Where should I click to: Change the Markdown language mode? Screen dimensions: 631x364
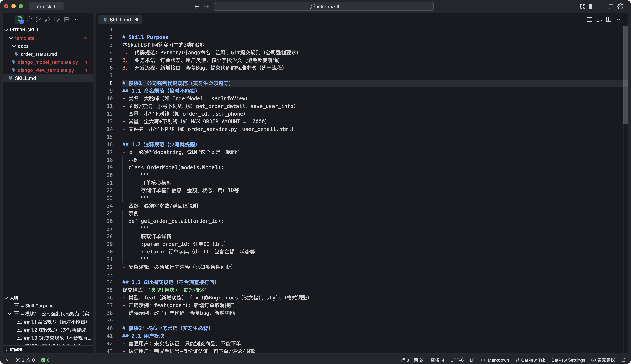(498, 360)
